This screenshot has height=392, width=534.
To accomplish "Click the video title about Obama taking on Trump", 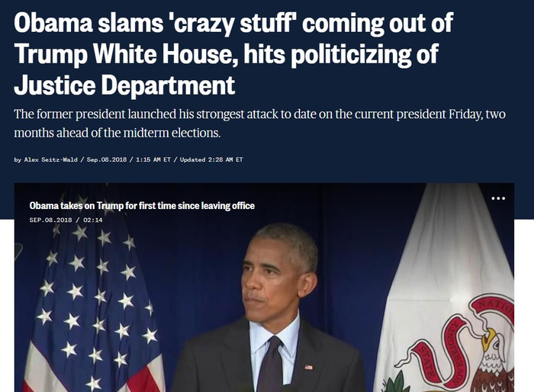I will click(142, 206).
